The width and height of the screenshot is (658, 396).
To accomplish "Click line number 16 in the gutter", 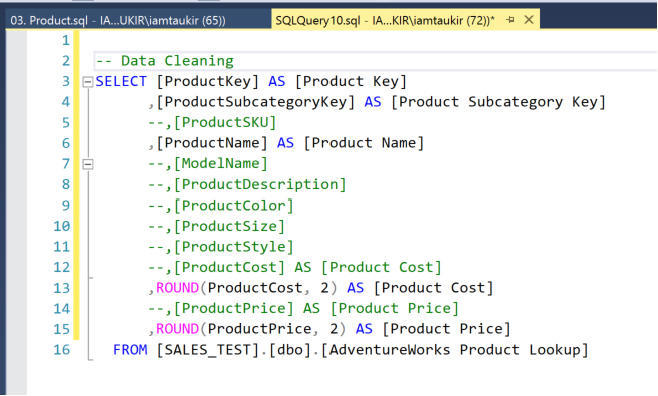I will tap(61, 349).
